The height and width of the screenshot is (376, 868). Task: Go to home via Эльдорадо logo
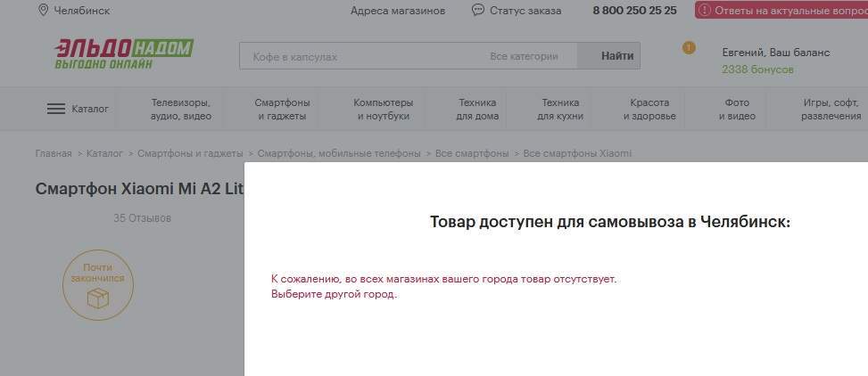pos(124,54)
